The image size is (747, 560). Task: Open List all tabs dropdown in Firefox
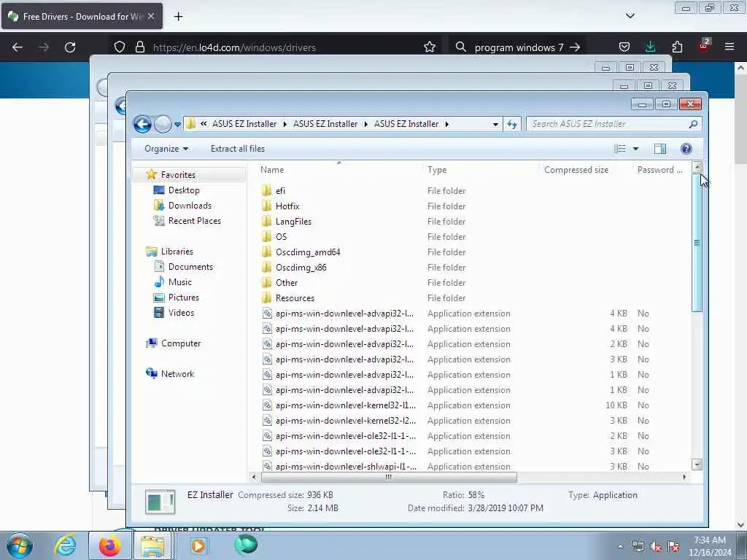click(x=630, y=16)
